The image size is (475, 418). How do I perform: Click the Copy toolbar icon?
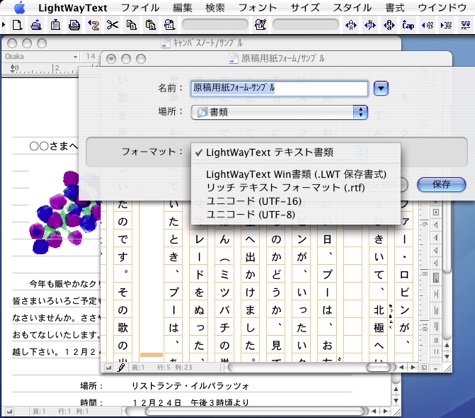[x=131, y=25]
